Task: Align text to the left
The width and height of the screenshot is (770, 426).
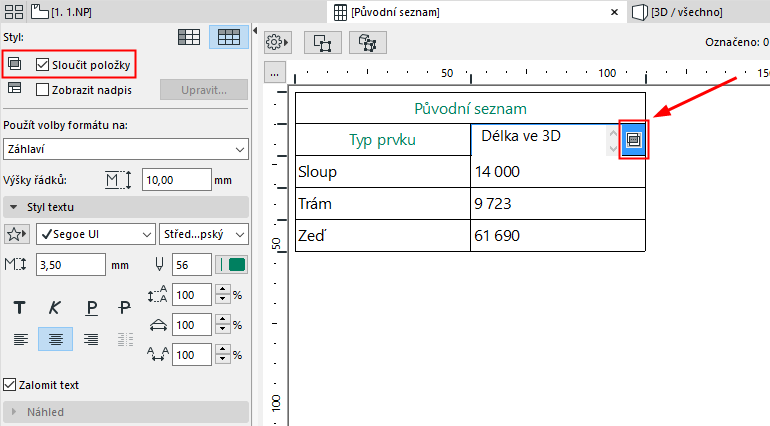Action: pyautogui.click(x=18, y=339)
